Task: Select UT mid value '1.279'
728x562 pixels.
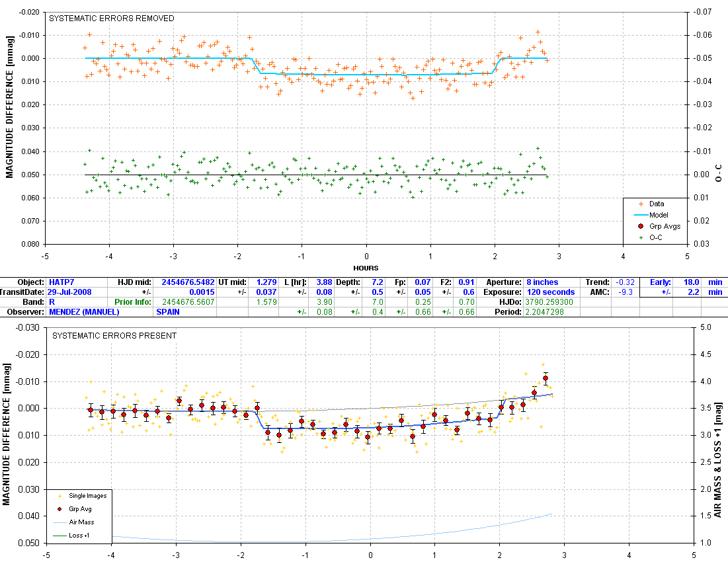Action: point(266,282)
